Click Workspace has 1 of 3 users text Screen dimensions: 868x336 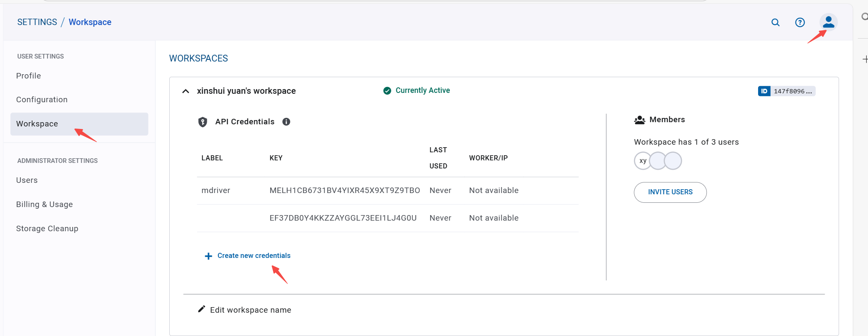[x=686, y=142]
